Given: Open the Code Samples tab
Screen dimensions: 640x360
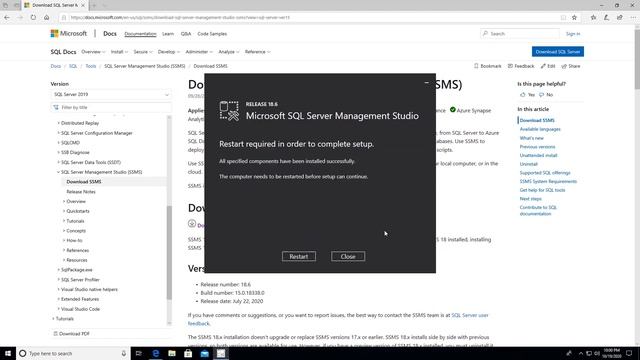Looking at the screenshot, I should 212,34.
